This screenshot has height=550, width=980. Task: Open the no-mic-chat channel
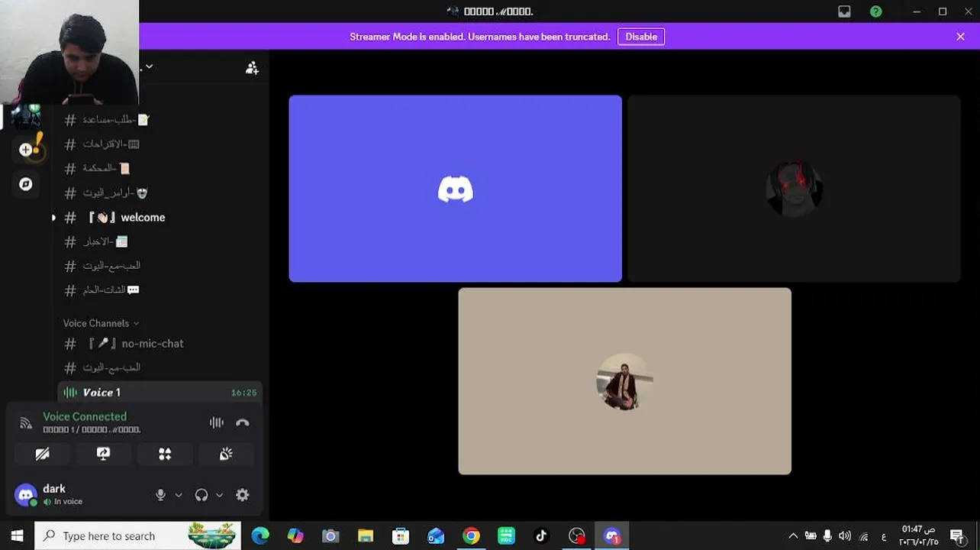pos(160,344)
